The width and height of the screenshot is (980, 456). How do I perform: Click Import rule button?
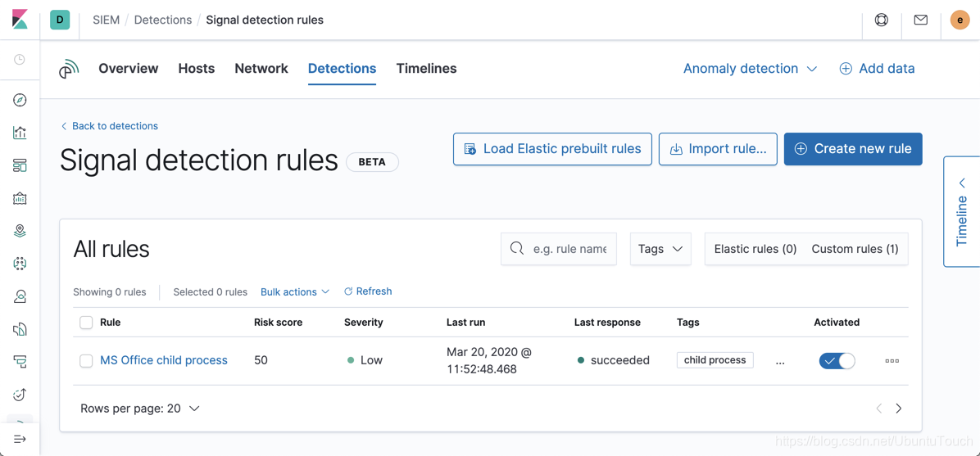click(x=718, y=149)
